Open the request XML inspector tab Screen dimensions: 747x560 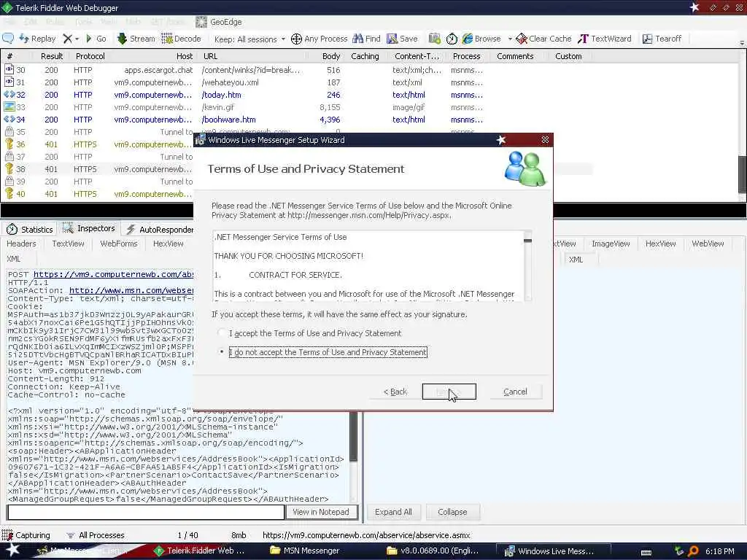point(14,259)
